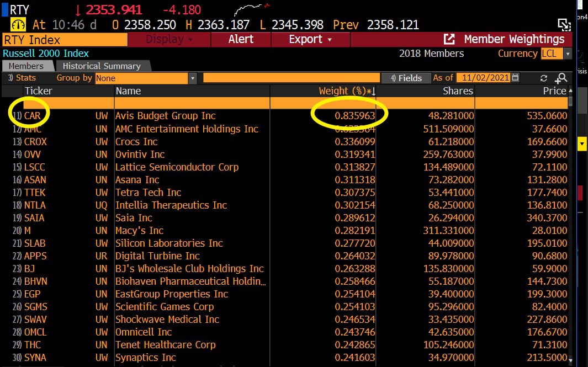Click the clock gauge icon beside At 10:46
Viewport: 588px width, 367px height.
coord(18,25)
